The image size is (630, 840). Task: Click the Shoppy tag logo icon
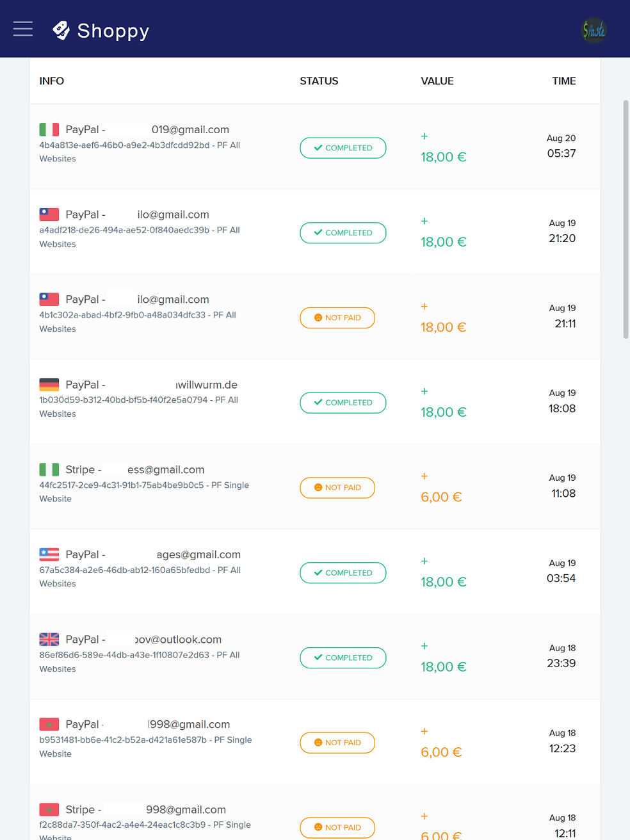click(61, 30)
